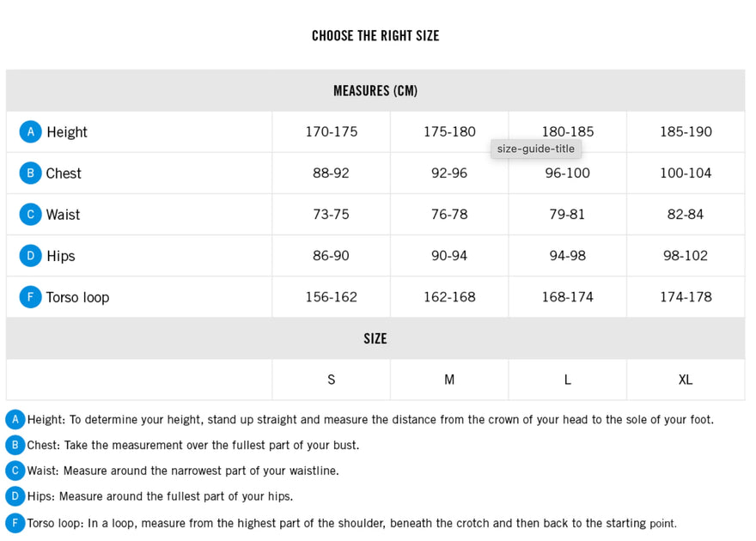The width and height of the screenshot is (756, 541).
Task: Select size XL in the size row
Action: (x=686, y=380)
